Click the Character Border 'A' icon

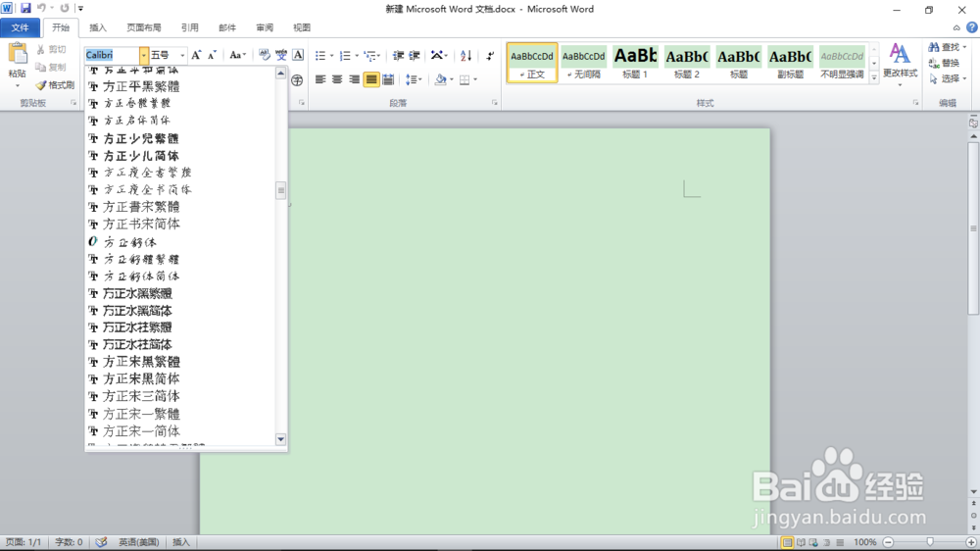[x=298, y=55]
